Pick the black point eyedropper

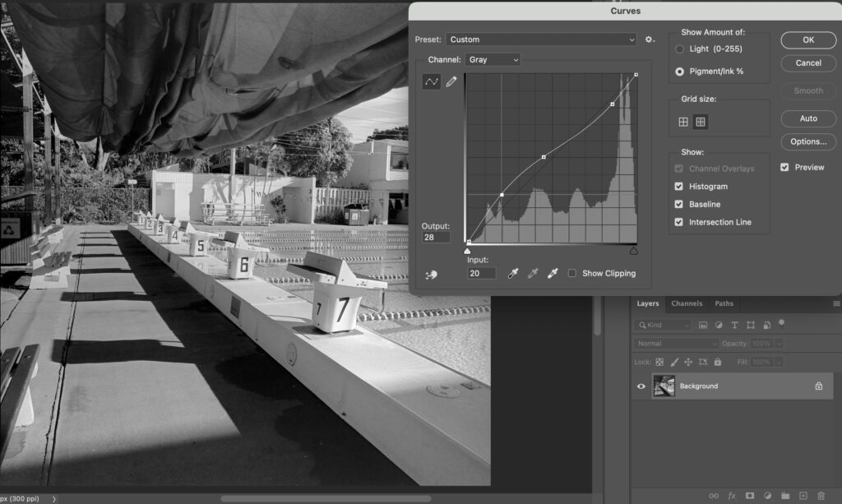click(x=512, y=273)
